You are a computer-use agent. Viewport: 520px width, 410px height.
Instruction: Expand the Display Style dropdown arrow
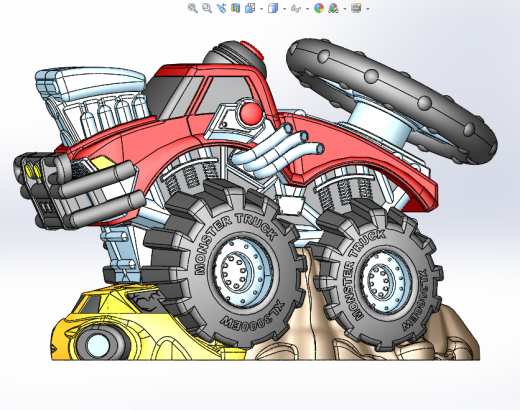pyautogui.click(x=284, y=9)
